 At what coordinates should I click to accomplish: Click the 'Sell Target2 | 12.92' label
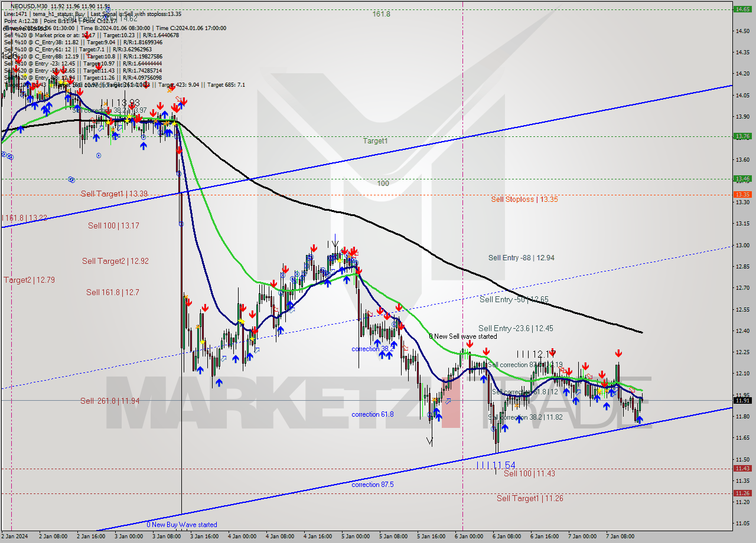pos(115,261)
